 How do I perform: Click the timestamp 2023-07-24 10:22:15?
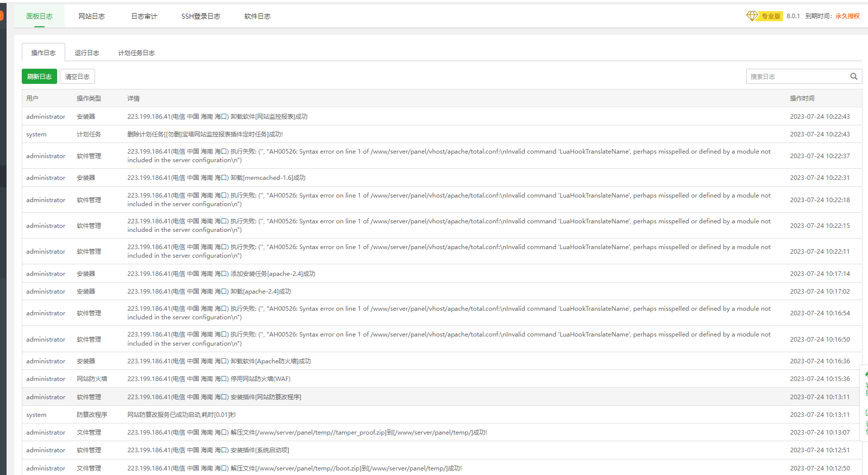820,225
